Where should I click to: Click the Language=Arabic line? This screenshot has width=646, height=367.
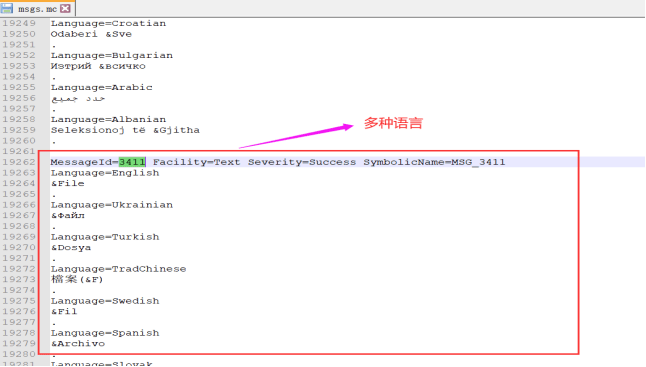101,87
